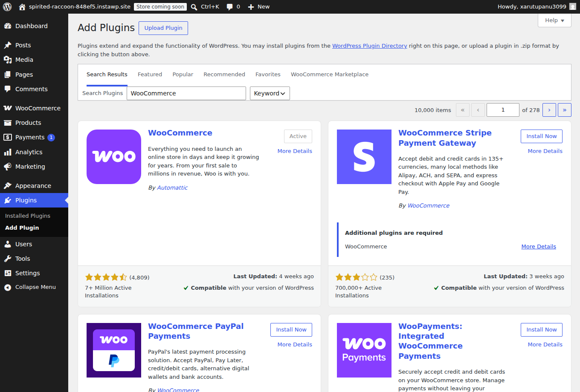Viewport: 580px width, 392px height.
Task: Open WooPayments Integrated WooCommerce Payments title
Action: pyautogui.click(x=430, y=341)
